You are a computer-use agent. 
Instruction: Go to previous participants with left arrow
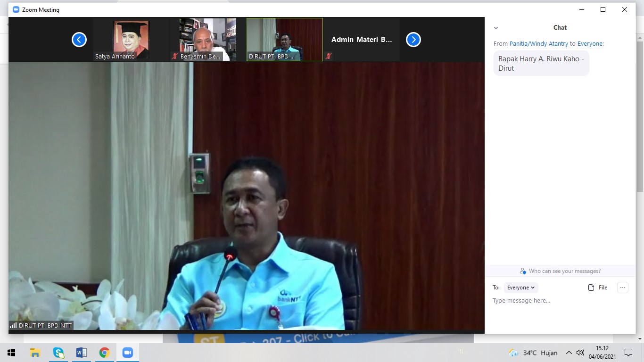coord(79,40)
